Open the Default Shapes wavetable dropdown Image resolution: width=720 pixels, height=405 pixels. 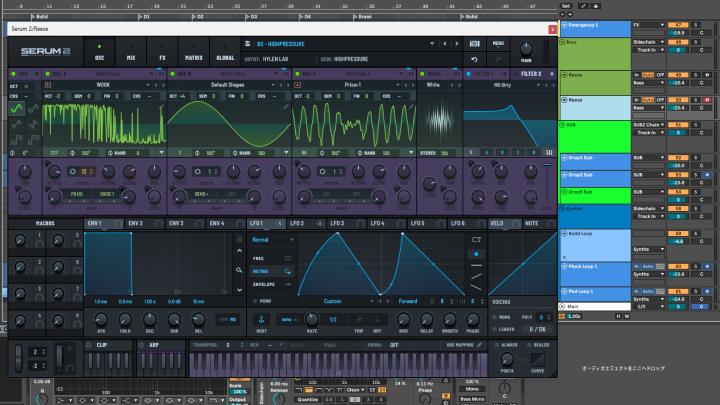pos(273,85)
